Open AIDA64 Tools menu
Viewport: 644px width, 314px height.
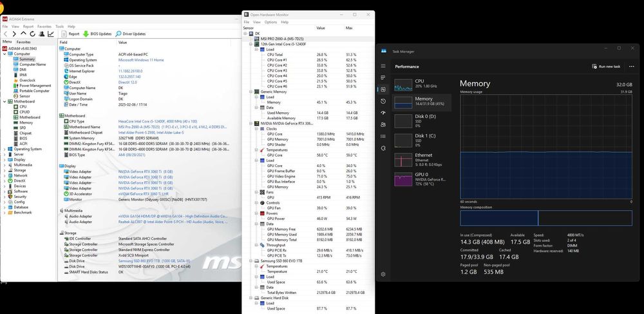(x=59, y=26)
